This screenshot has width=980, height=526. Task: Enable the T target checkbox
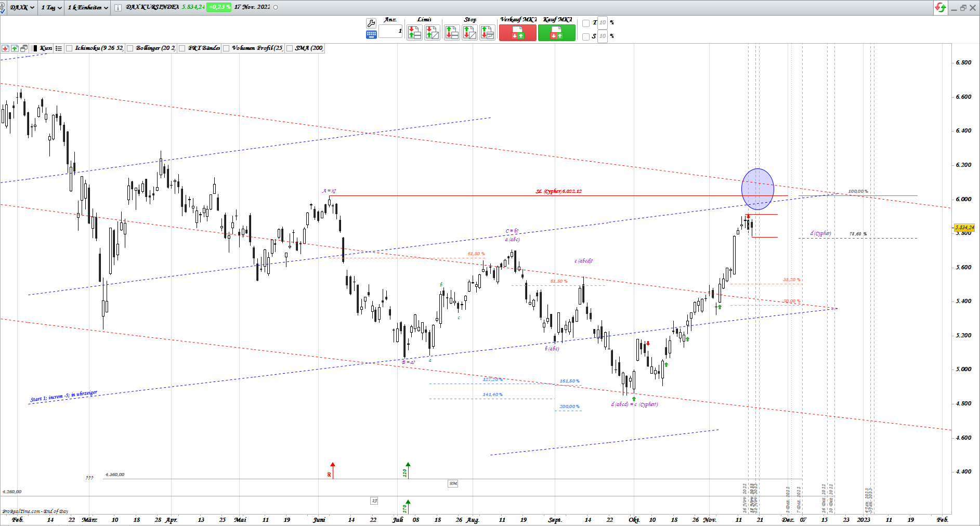tap(586, 23)
